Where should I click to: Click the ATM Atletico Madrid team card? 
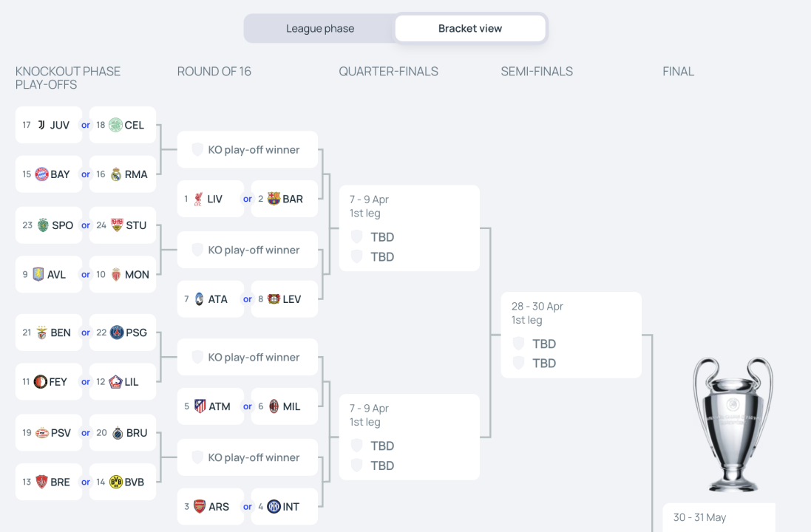click(x=211, y=406)
